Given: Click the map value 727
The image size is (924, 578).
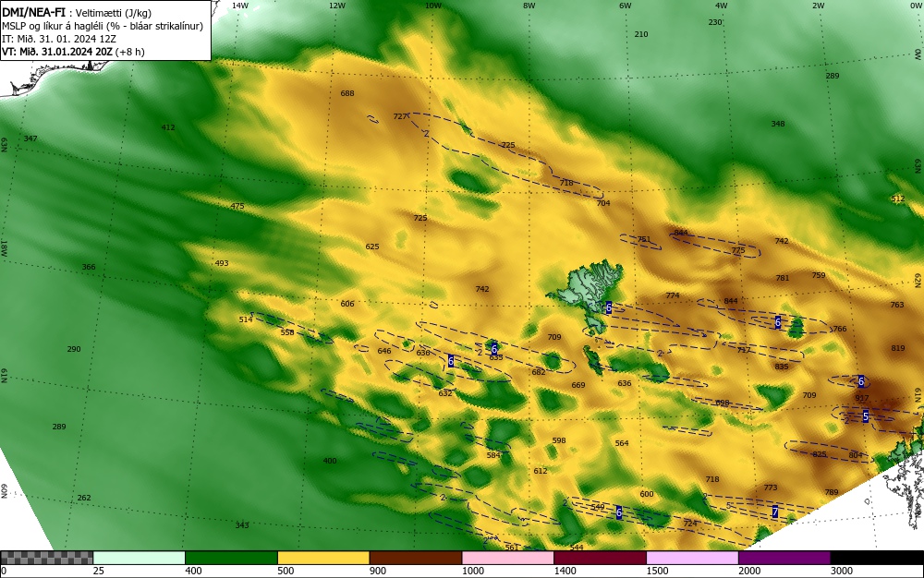Looking at the screenshot, I should (x=400, y=116).
